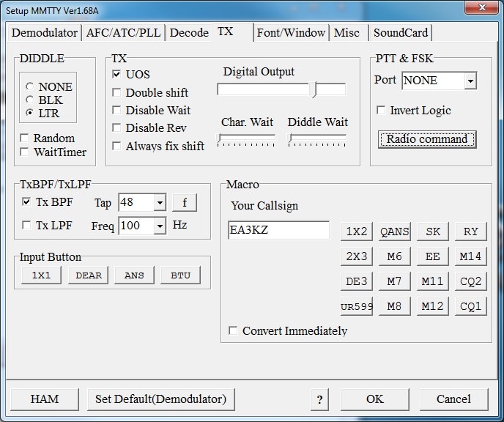Screen dimensions: 504x422
Task: Click the Your Callsign input field
Action: 278,230
